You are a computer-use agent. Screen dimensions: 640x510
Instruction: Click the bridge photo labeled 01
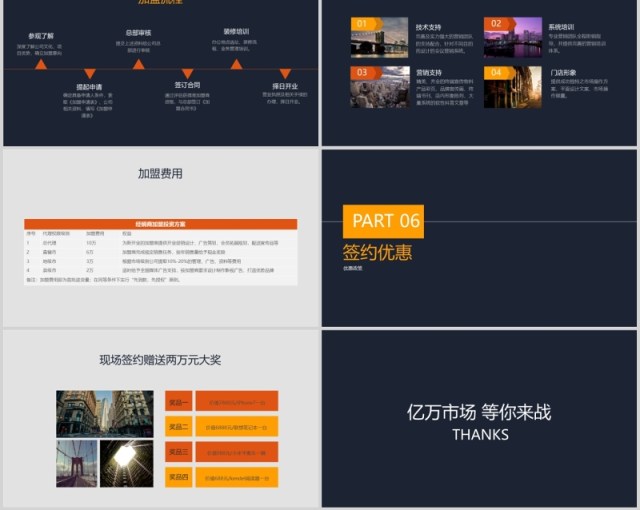click(380, 37)
